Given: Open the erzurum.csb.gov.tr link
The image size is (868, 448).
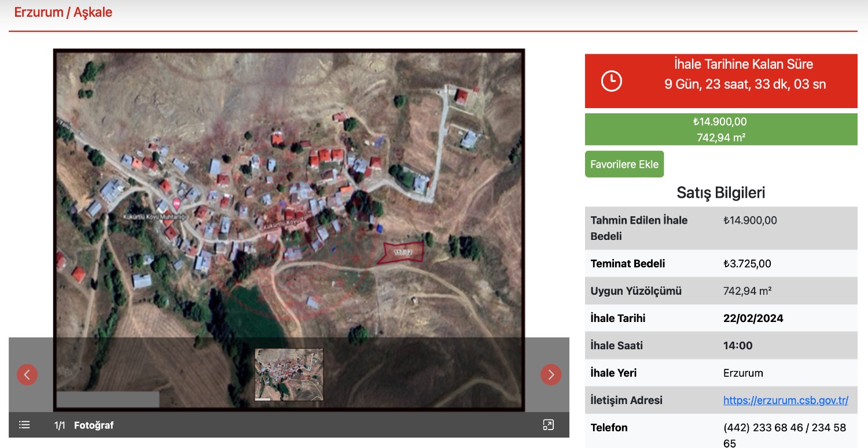Looking at the screenshot, I should click(x=785, y=400).
